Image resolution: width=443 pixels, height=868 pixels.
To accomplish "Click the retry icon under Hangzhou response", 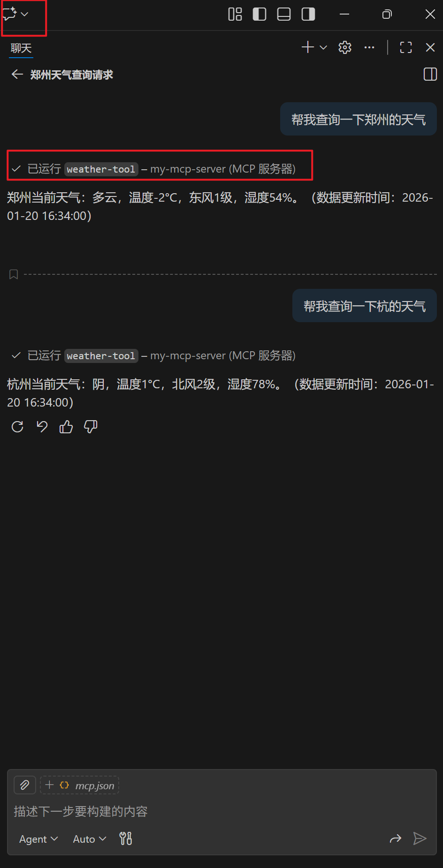I will (x=17, y=427).
